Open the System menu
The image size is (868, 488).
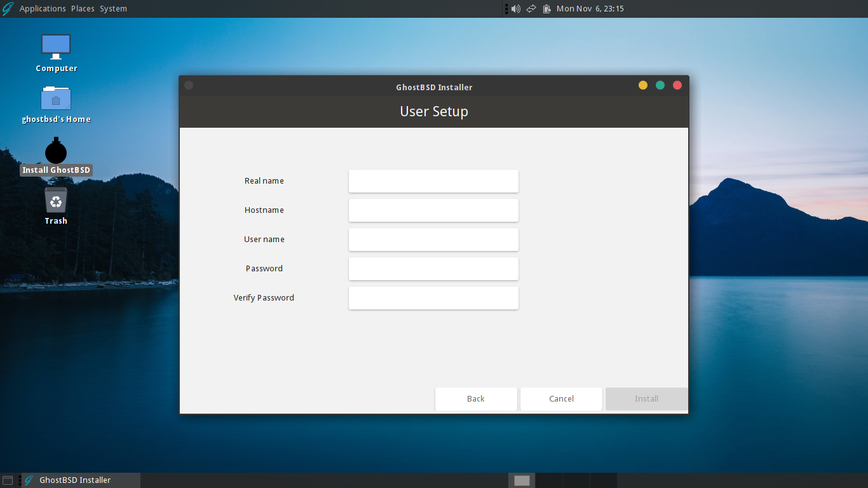point(113,9)
